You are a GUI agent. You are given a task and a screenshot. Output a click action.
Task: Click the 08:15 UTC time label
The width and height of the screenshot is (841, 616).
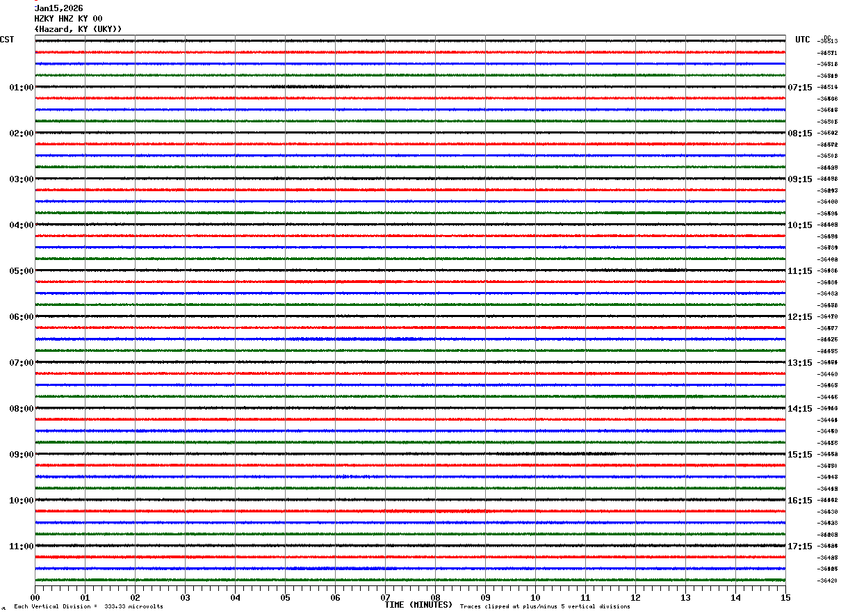[x=800, y=133]
